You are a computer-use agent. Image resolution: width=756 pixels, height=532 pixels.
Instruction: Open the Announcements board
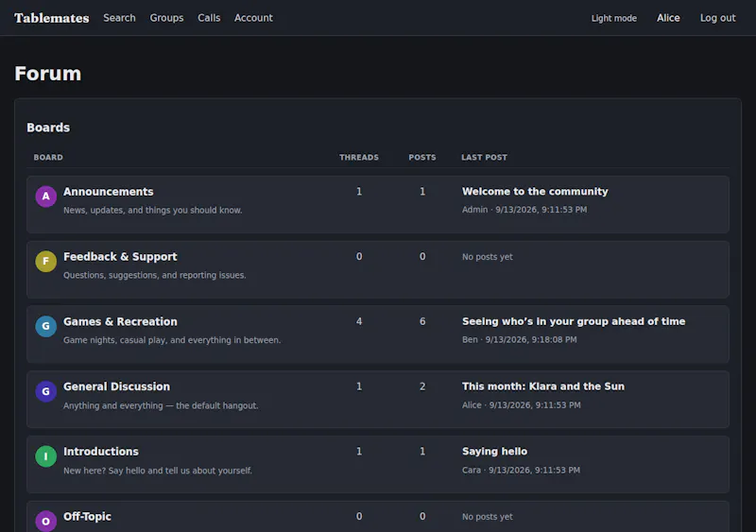108,192
